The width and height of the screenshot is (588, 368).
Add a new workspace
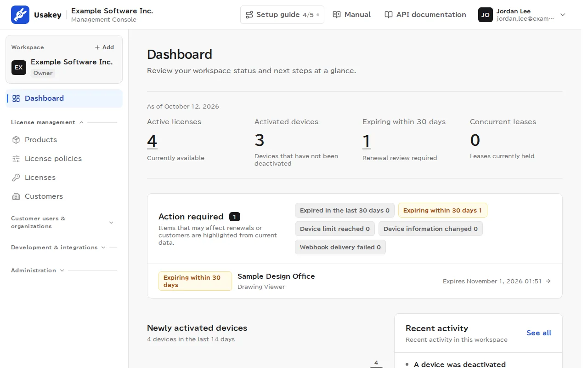(104, 47)
